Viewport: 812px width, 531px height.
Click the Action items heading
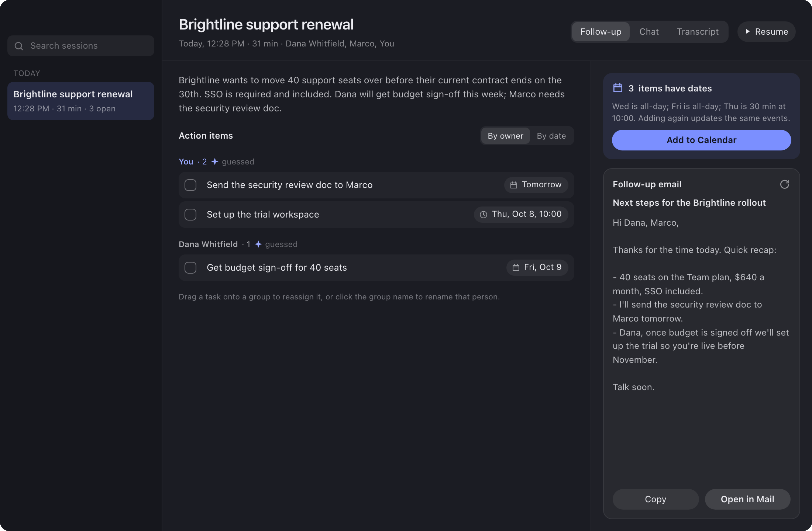coord(206,136)
